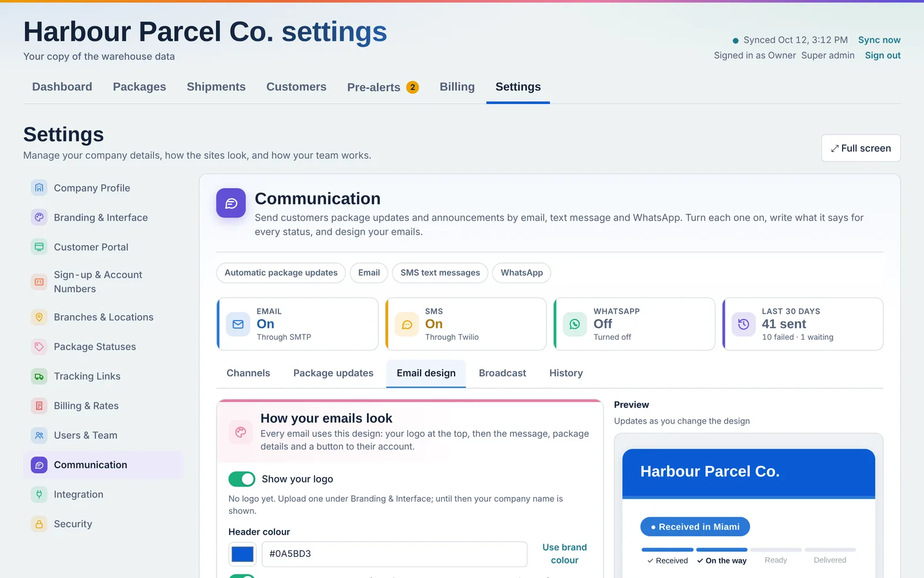
Task: Open the Shipments tab
Action: coord(216,87)
